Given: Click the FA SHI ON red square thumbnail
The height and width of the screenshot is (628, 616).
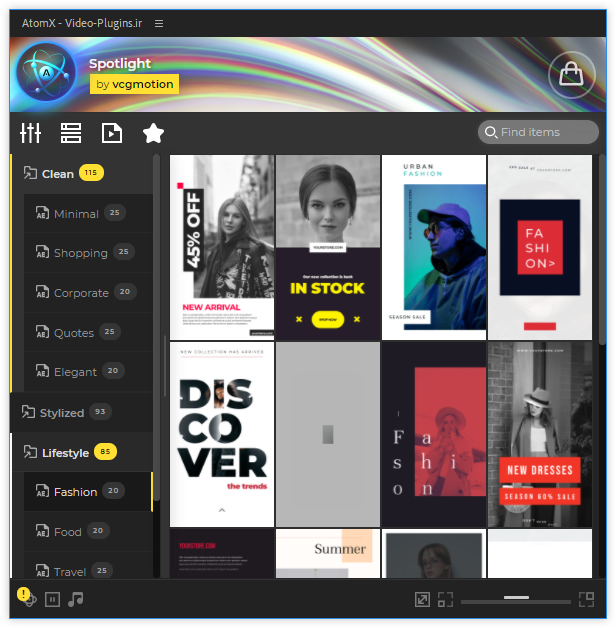Looking at the screenshot, I should click(540, 248).
